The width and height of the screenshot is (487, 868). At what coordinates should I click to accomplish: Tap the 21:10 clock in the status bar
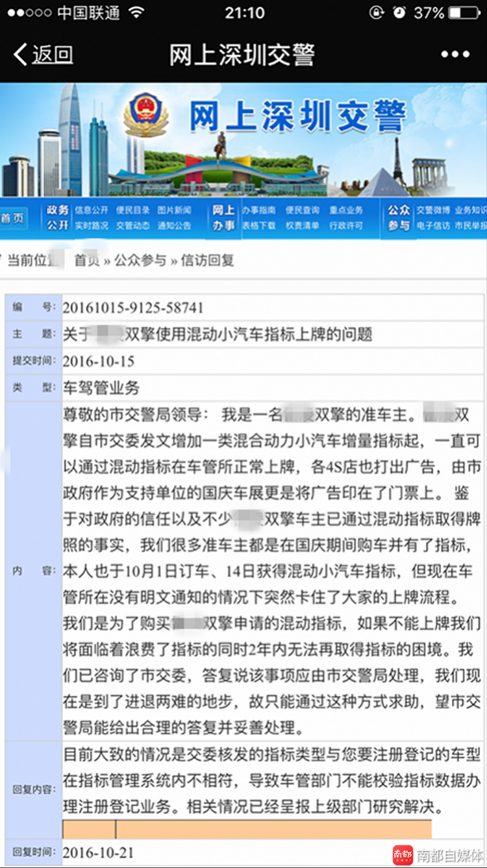[245, 12]
